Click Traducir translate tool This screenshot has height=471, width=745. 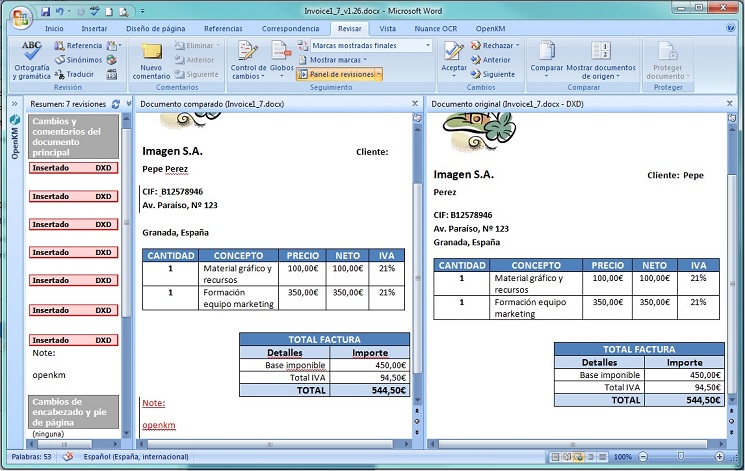[x=74, y=74]
